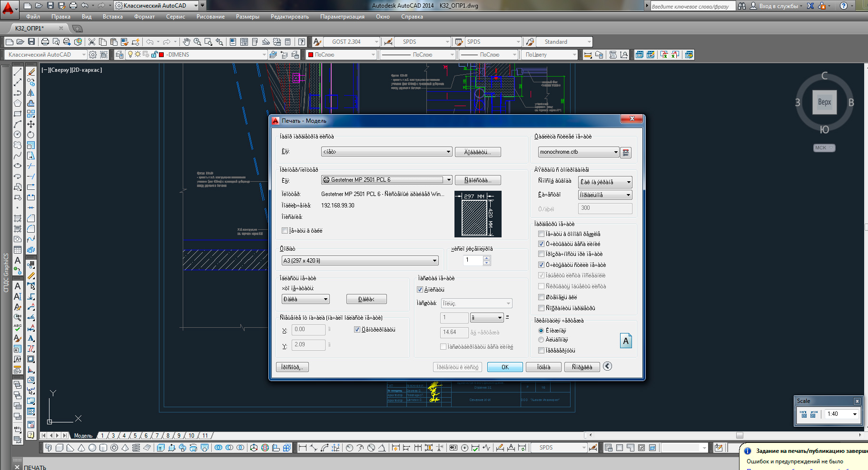Viewport: 868px width, 470px height.
Task: Click the Autodesk Exchange X icon
Action: click(x=810, y=6)
